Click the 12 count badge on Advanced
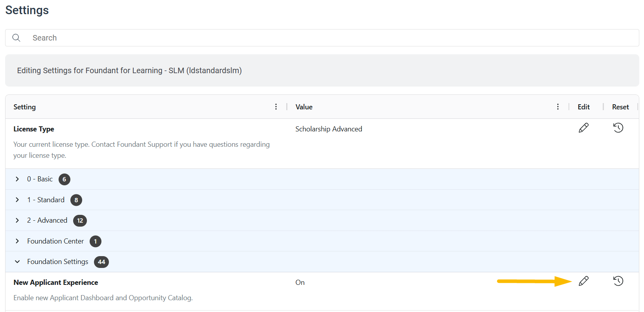 click(x=80, y=221)
